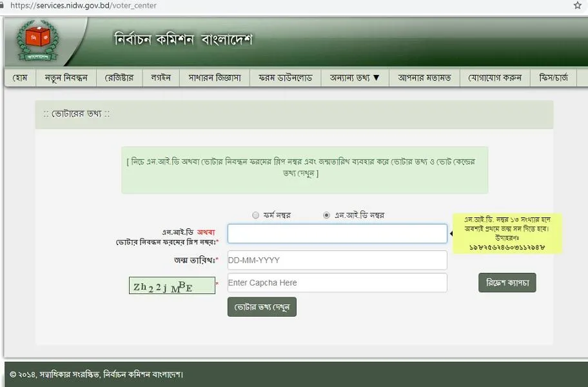
Task: Open the হোম menu item
Action: tap(20, 78)
